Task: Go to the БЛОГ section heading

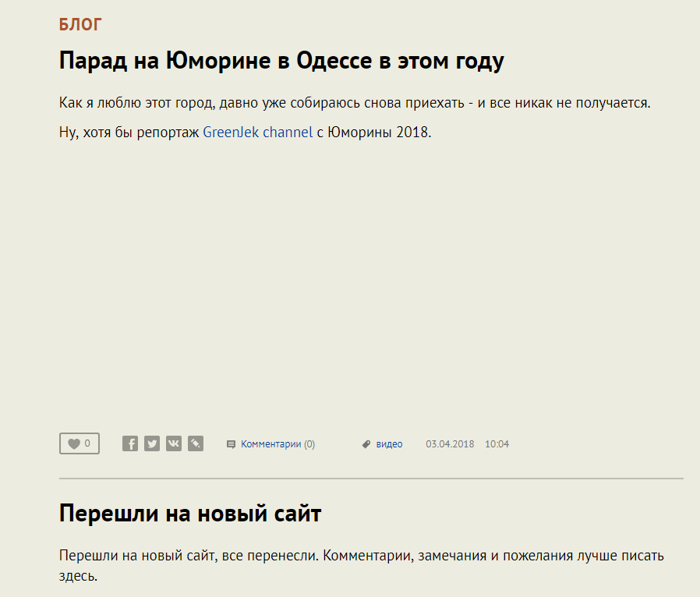Action: point(80,25)
